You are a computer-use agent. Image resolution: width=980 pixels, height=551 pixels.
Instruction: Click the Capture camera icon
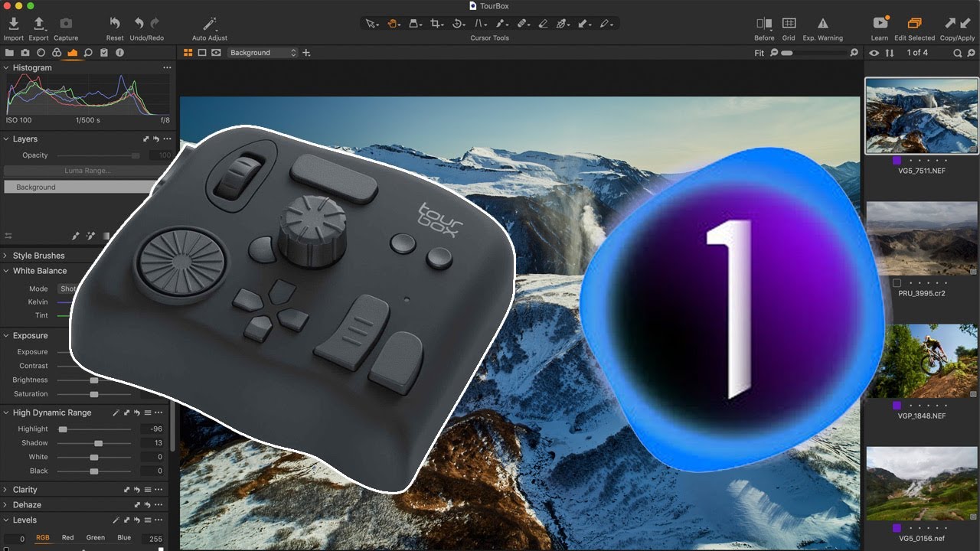pyautogui.click(x=66, y=24)
